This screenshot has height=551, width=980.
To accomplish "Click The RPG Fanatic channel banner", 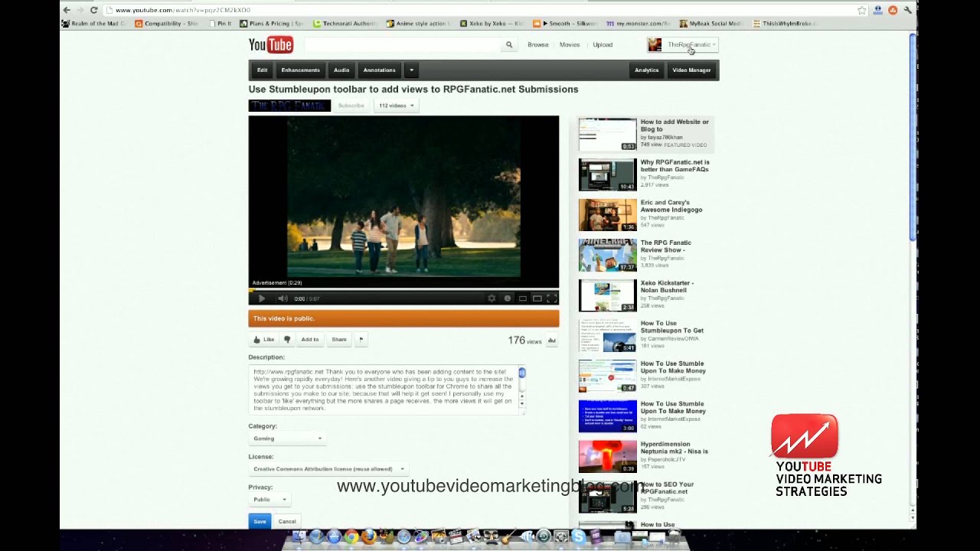I will coord(289,106).
